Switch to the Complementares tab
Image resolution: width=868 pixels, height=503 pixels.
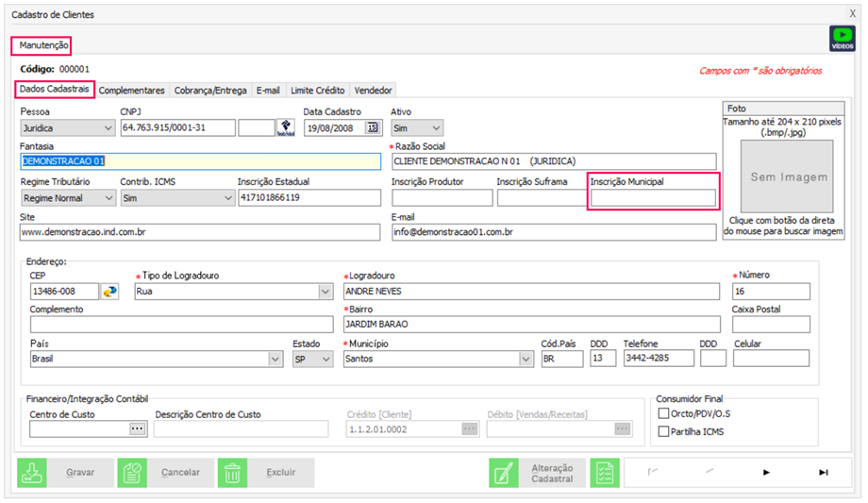coord(132,91)
